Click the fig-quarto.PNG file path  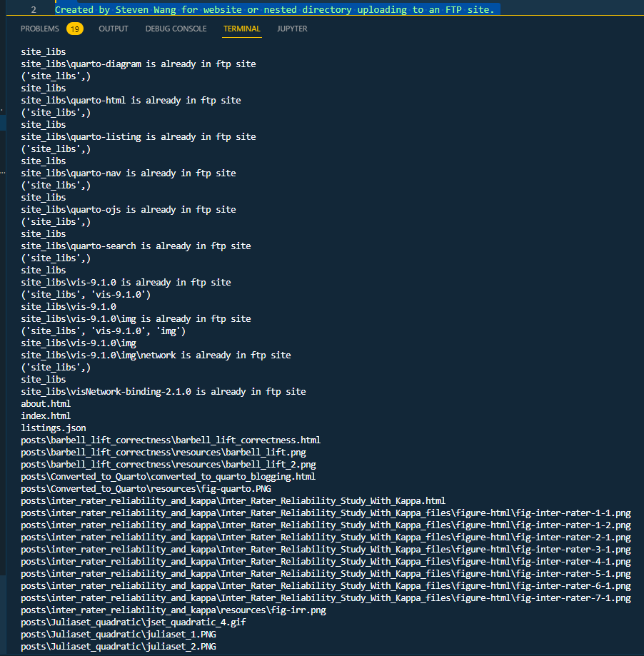[146, 489]
